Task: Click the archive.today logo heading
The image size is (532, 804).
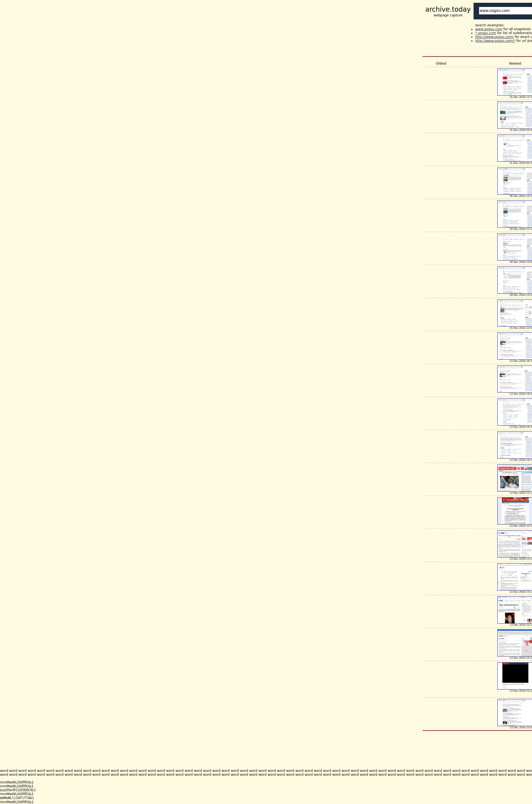Action: [447, 9]
